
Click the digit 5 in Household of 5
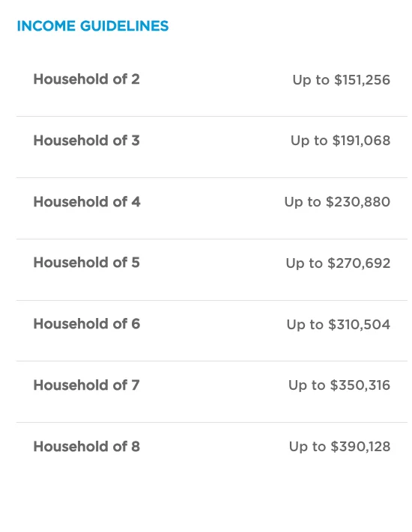pyautogui.click(x=136, y=263)
